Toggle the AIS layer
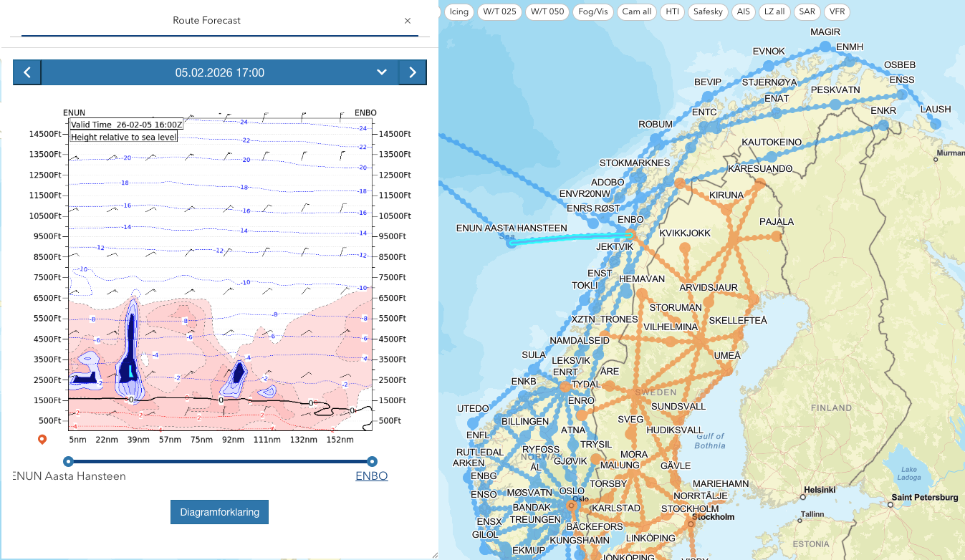 click(743, 11)
